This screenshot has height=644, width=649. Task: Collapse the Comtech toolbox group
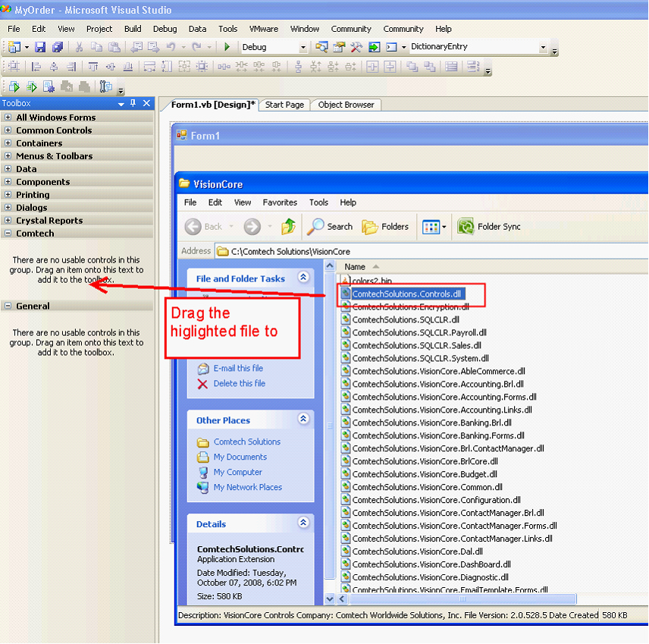click(x=8, y=233)
